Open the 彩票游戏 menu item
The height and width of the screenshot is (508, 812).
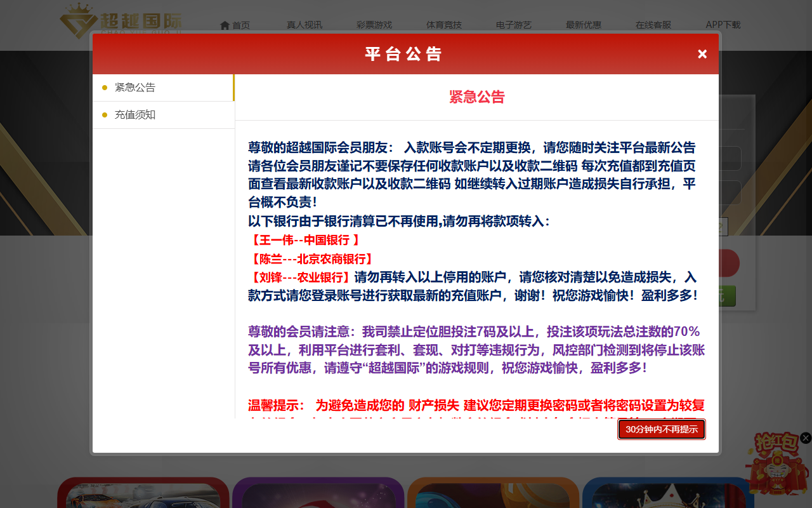[374, 25]
